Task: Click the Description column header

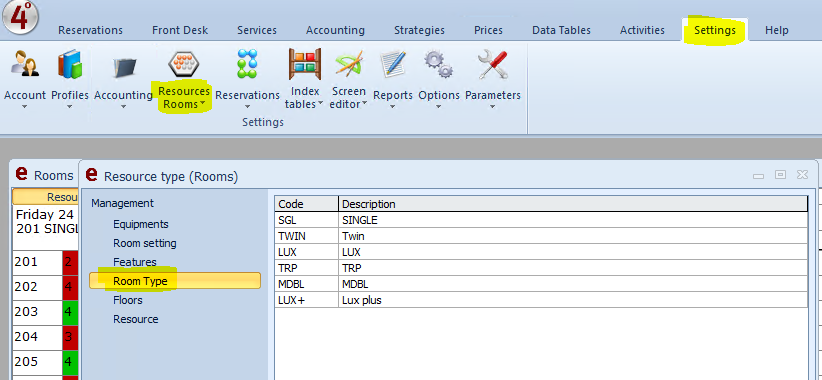Action: (x=573, y=204)
